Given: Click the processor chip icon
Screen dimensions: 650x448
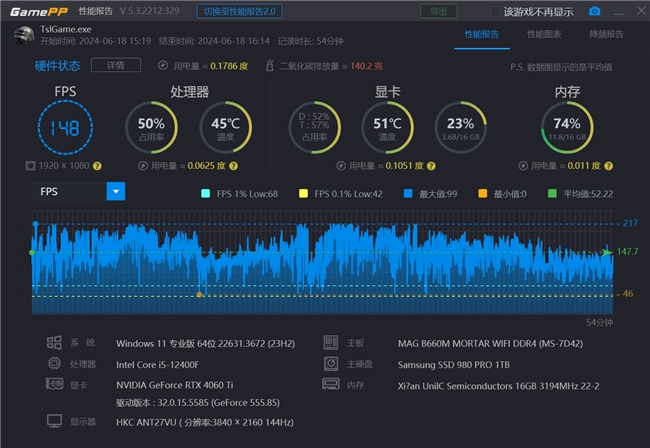Looking at the screenshot, I should (x=54, y=363).
